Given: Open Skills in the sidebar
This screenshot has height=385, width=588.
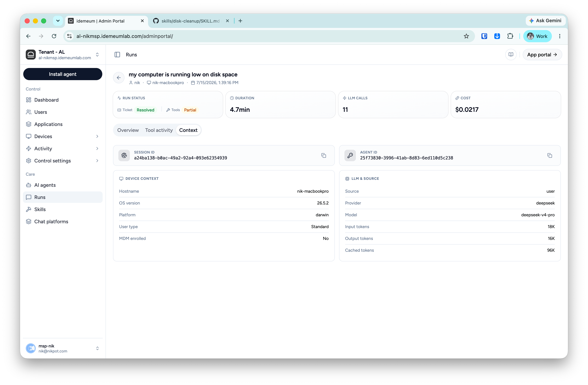Looking at the screenshot, I should (x=63, y=209).
